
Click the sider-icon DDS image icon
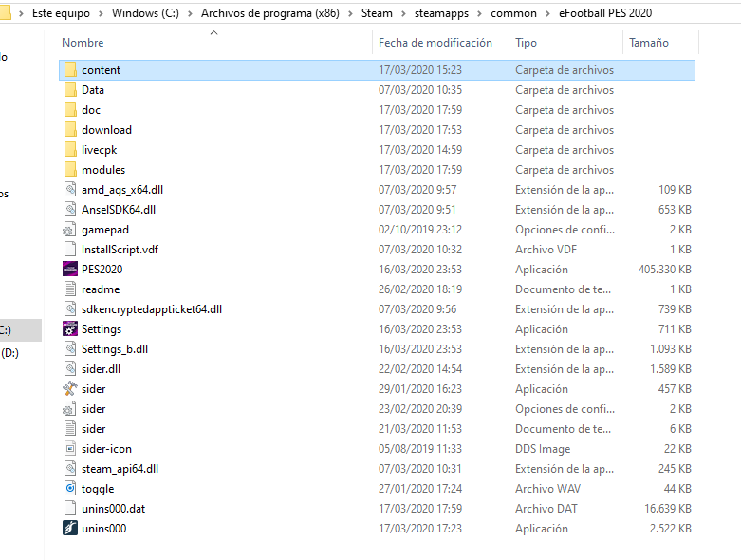click(x=70, y=448)
